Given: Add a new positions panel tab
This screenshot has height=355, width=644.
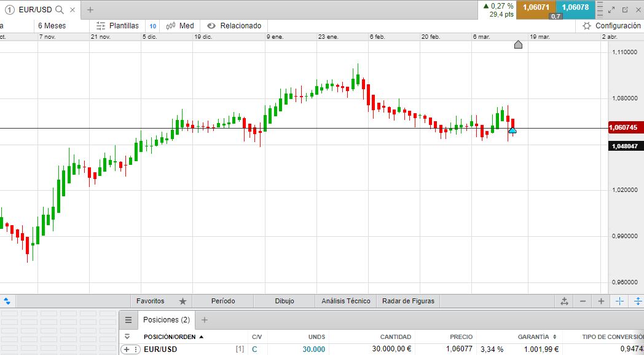Looking at the screenshot, I should (205, 320).
